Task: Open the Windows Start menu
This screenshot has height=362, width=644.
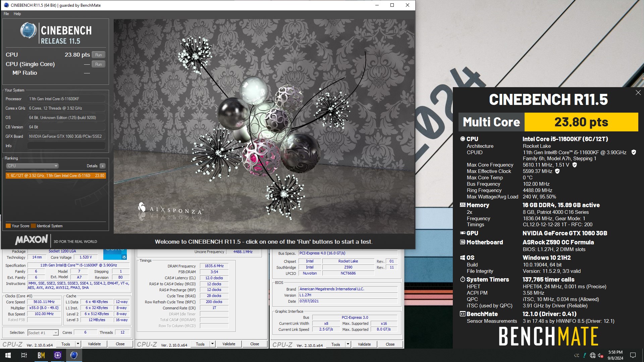Action: 8,355
